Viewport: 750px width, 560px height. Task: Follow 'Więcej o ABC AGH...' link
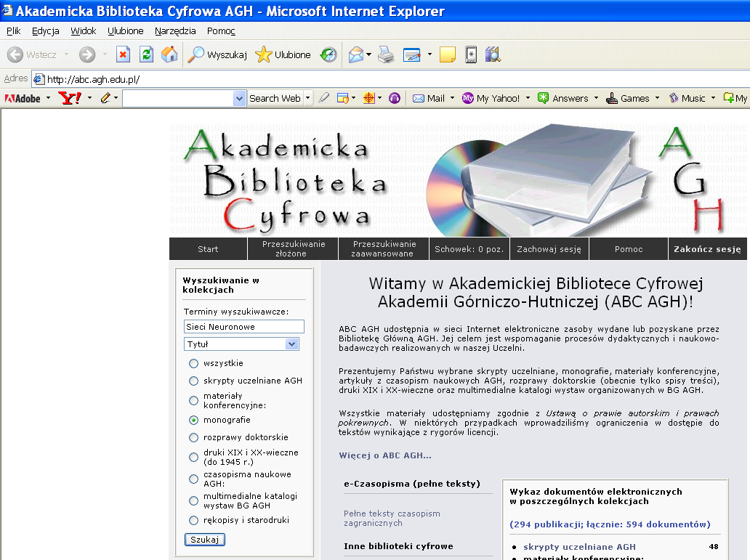point(385,455)
